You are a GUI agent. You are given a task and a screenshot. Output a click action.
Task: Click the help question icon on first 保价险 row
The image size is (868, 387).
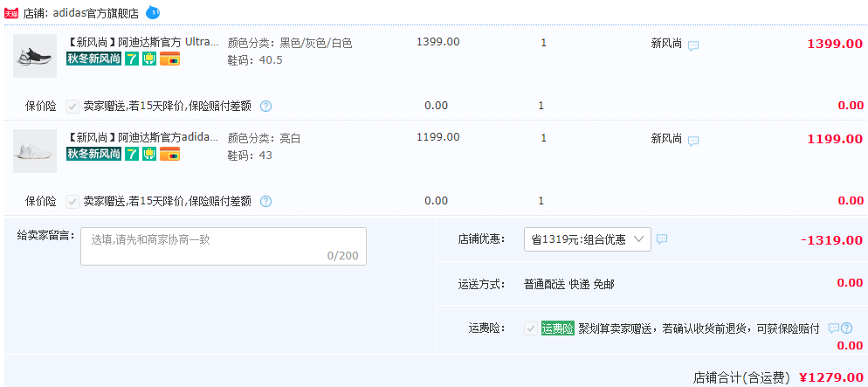[x=265, y=107]
